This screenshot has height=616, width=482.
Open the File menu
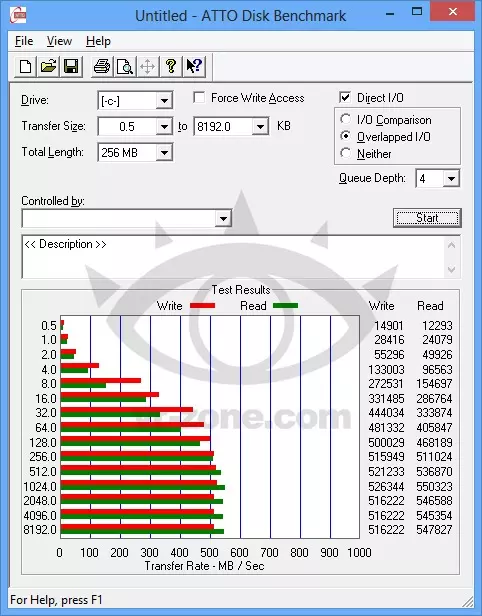(24, 41)
